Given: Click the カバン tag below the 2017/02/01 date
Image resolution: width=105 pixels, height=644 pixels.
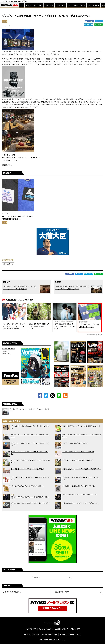Looking at the screenshot, I should (5, 222).
